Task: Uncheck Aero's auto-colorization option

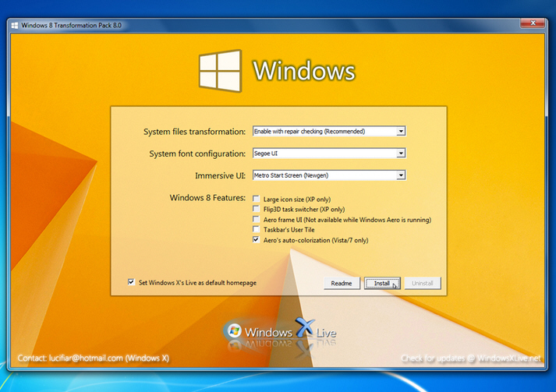Action: coord(256,240)
